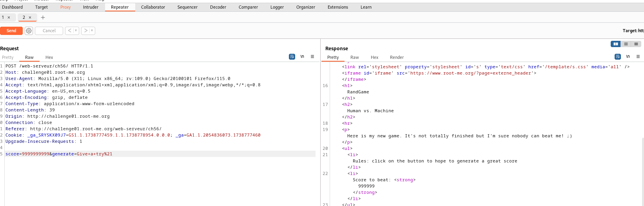Image resolution: width=644 pixels, height=206 pixels.
Task: Open the Intruder tab
Action: [x=91, y=7]
